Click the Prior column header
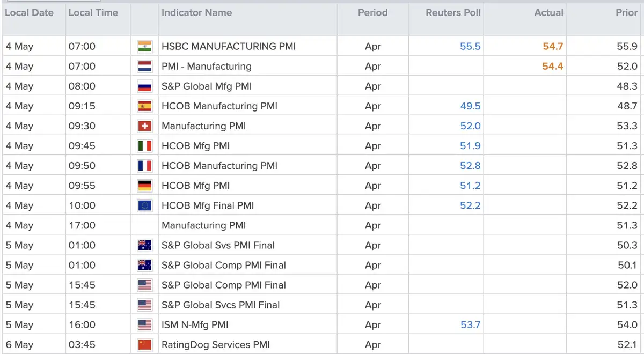The image size is (644, 354). click(x=626, y=12)
